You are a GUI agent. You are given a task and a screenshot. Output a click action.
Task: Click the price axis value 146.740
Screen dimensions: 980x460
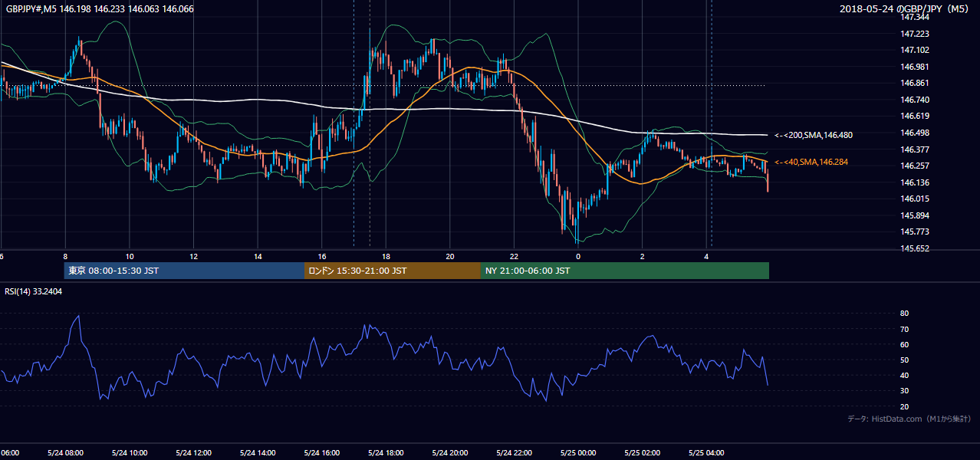click(915, 100)
